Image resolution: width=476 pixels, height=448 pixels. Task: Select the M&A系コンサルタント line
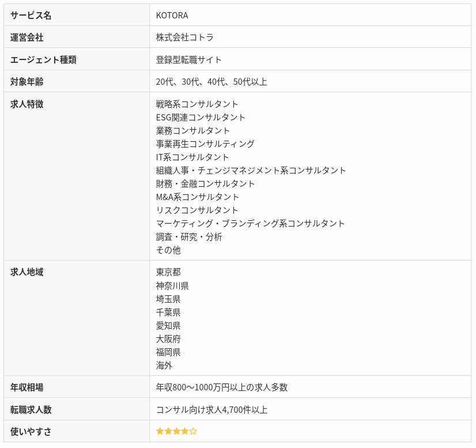[198, 197]
